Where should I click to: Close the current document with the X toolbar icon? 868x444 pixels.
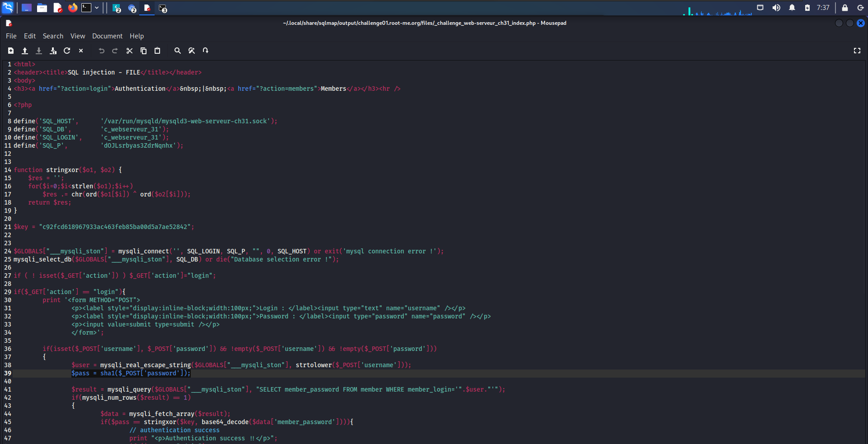click(x=81, y=51)
